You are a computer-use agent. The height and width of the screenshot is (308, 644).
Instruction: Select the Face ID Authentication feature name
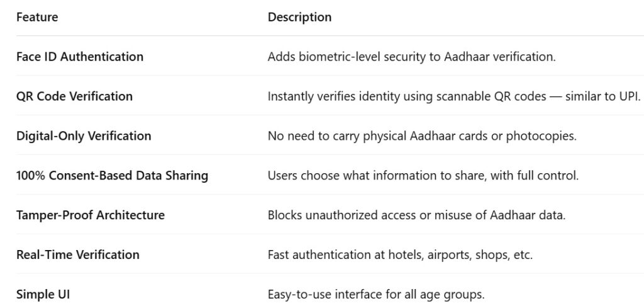80,57
